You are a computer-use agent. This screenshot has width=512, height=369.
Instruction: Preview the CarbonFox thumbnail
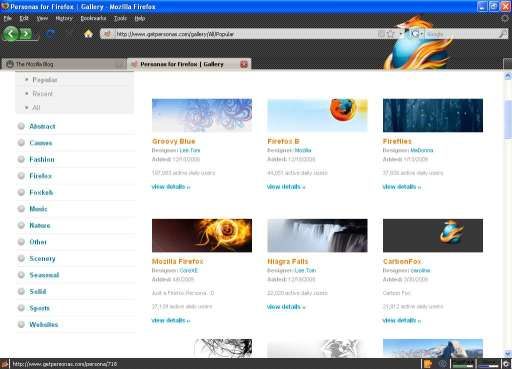433,235
